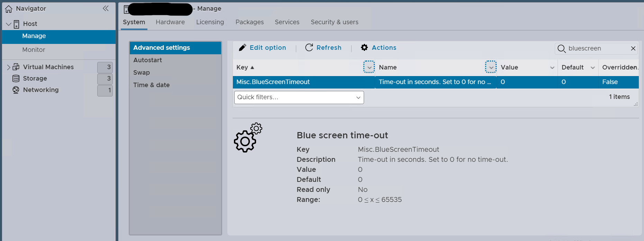
Task: Click the large gears settings icon
Action: [248, 137]
